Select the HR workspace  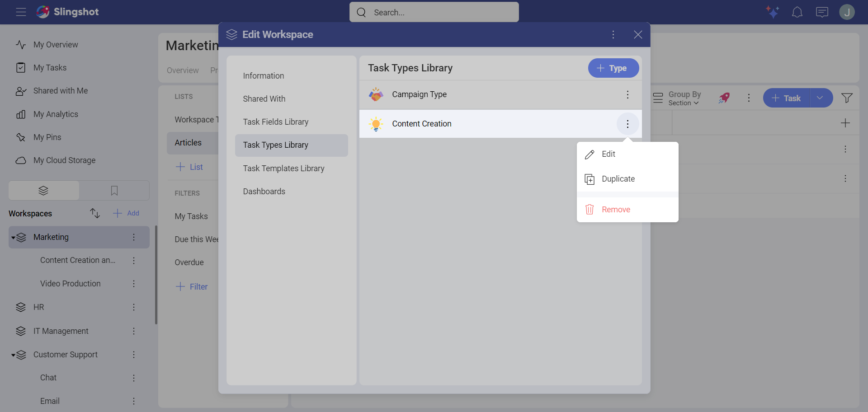tap(39, 307)
